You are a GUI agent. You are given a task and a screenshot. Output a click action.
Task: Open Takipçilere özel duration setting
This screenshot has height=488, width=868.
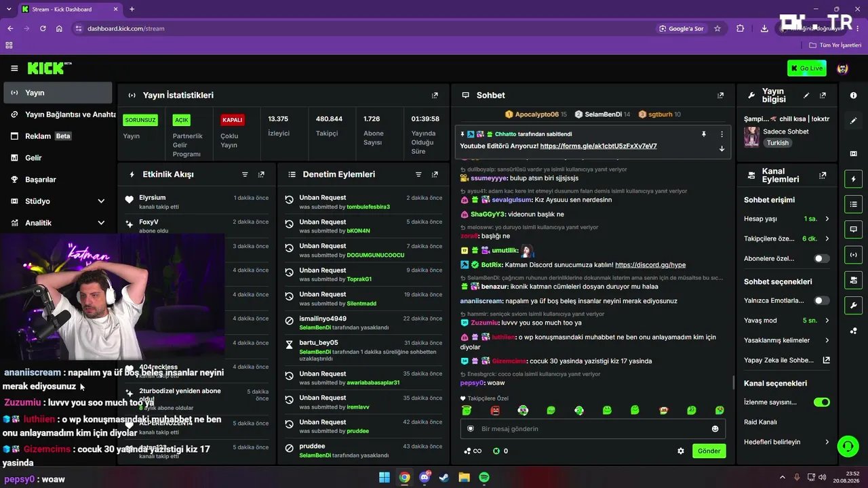pos(787,239)
